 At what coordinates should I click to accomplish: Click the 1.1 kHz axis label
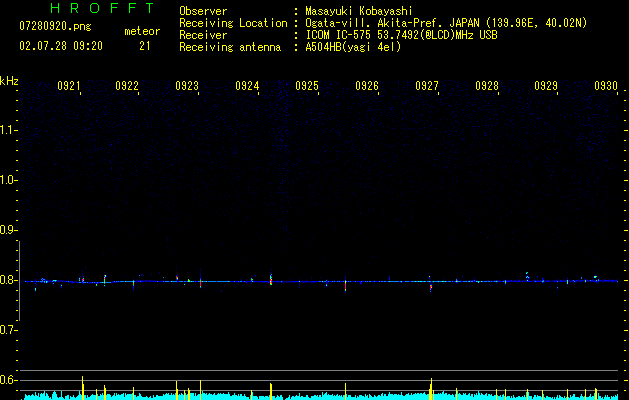pyautogui.click(x=8, y=130)
